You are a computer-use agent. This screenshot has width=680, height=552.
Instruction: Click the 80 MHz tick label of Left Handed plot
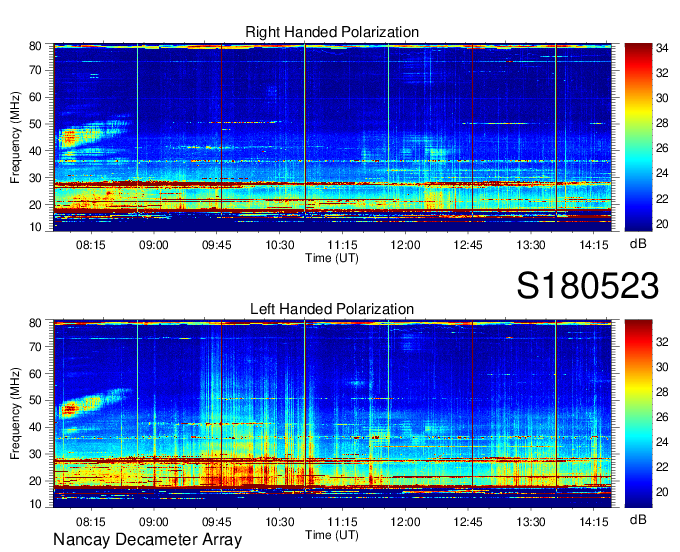pos(35,323)
